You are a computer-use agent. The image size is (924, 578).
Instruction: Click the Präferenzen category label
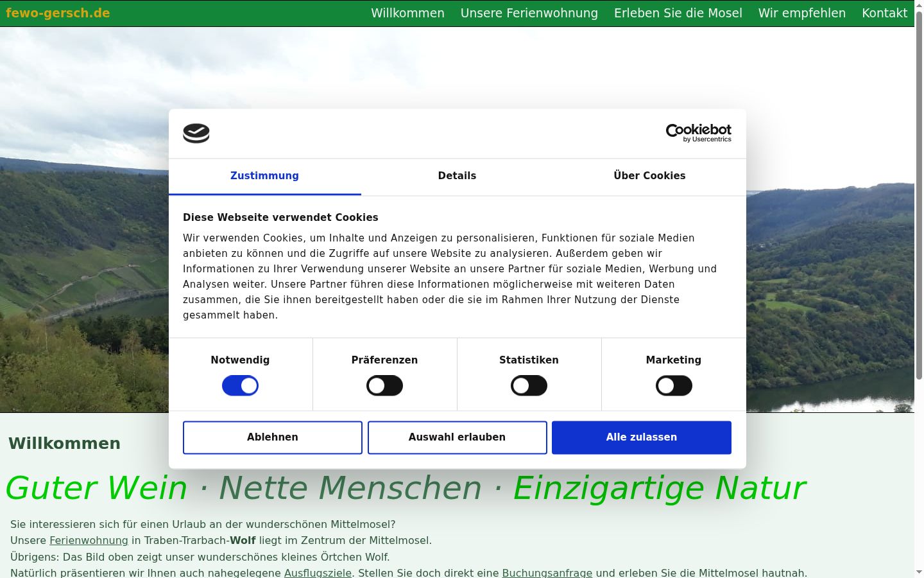tap(384, 360)
